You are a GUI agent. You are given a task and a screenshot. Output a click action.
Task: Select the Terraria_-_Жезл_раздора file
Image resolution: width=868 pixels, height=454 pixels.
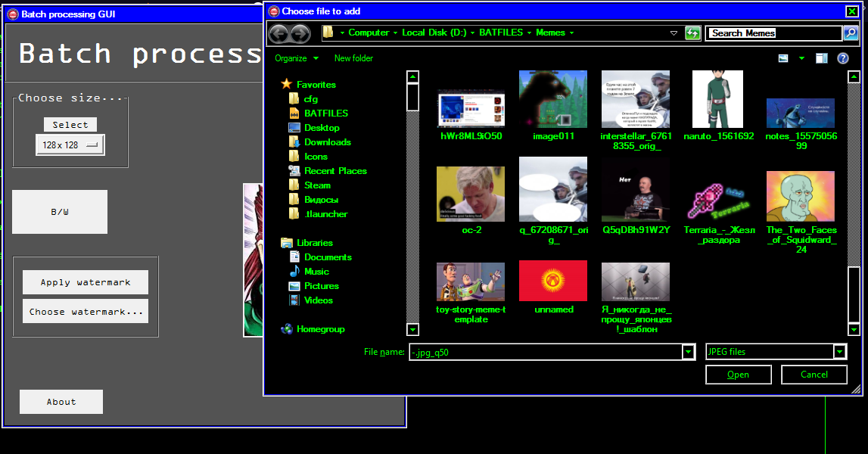coord(718,212)
